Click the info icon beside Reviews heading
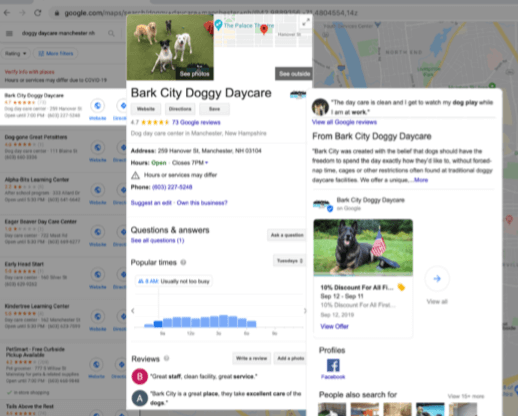Image resolution: width=518 pixels, height=416 pixels. point(166,358)
